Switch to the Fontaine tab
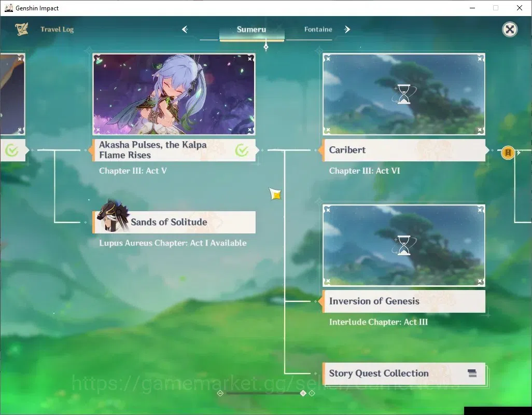 coord(318,30)
